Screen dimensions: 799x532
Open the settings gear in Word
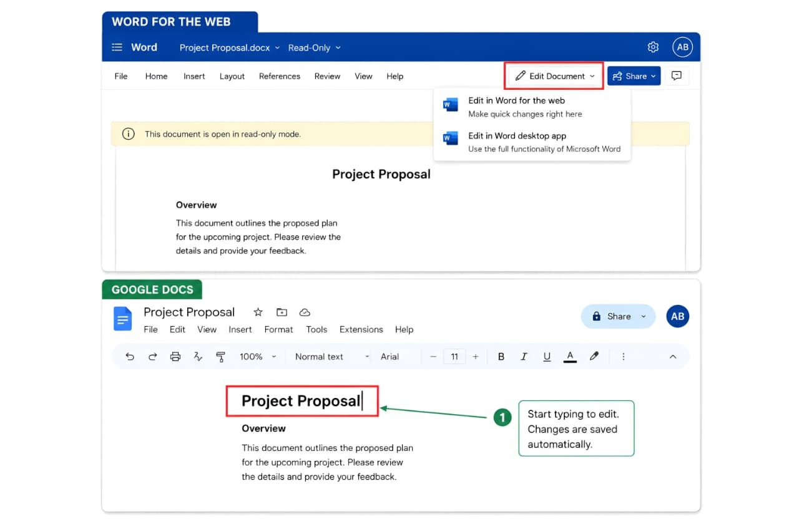653,47
